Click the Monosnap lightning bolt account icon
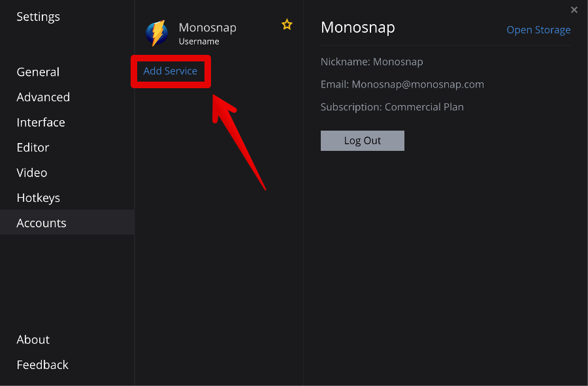Viewport: 588px width, 386px height. pos(157,33)
